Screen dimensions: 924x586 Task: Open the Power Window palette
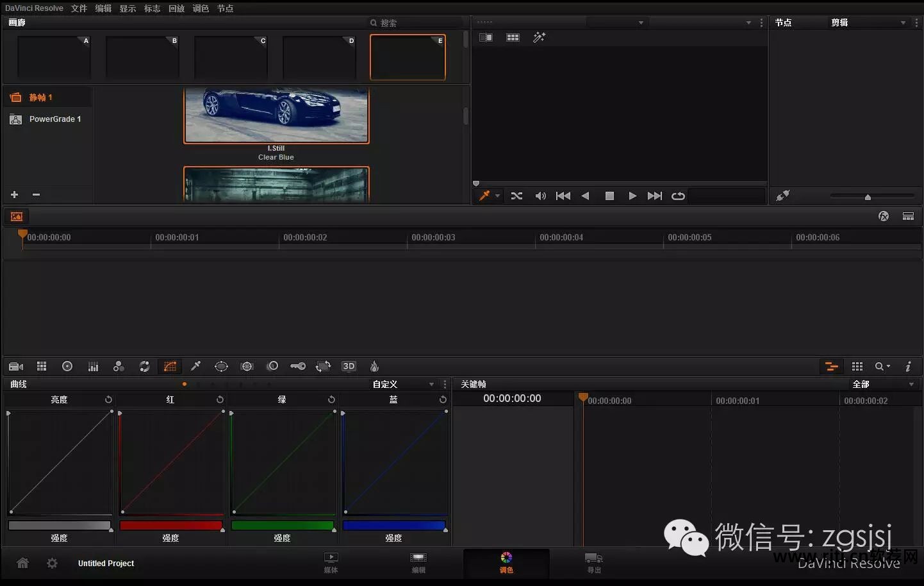click(x=221, y=367)
